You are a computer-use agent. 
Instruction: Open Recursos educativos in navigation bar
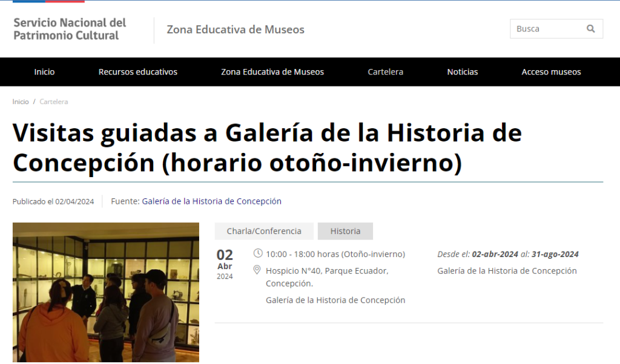(138, 72)
